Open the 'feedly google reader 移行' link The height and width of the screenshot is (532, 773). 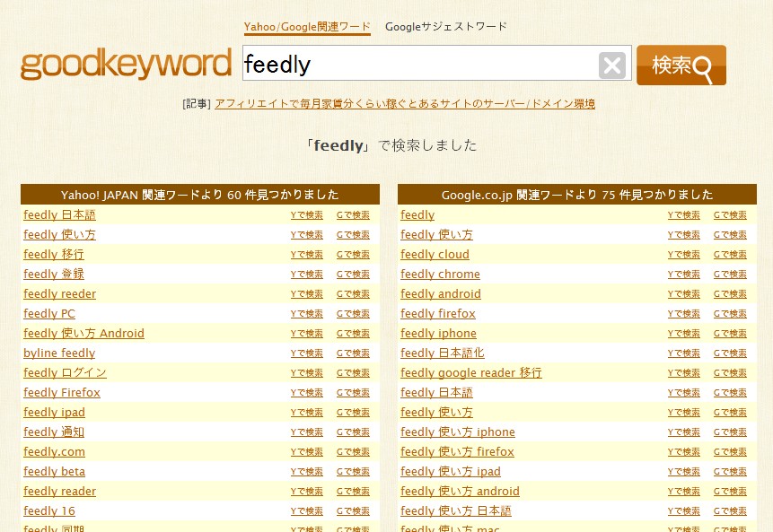point(471,372)
